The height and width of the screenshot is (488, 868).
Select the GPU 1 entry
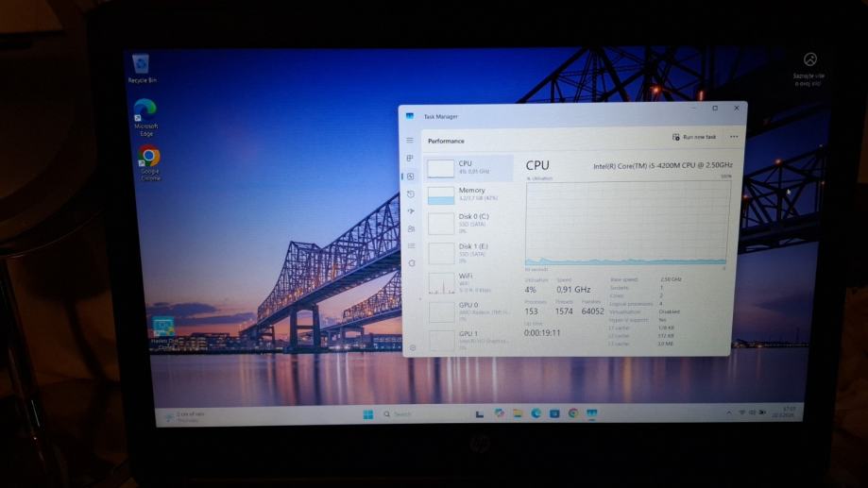(468, 340)
